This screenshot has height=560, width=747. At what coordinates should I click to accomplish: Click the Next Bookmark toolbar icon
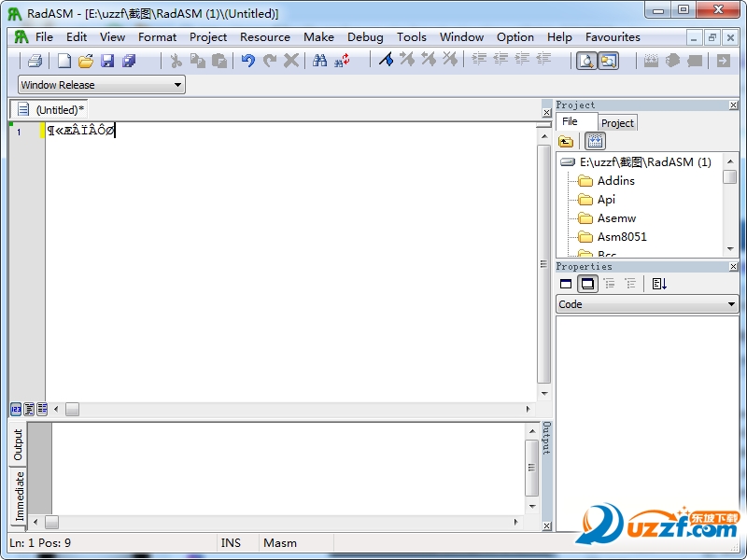(x=407, y=60)
